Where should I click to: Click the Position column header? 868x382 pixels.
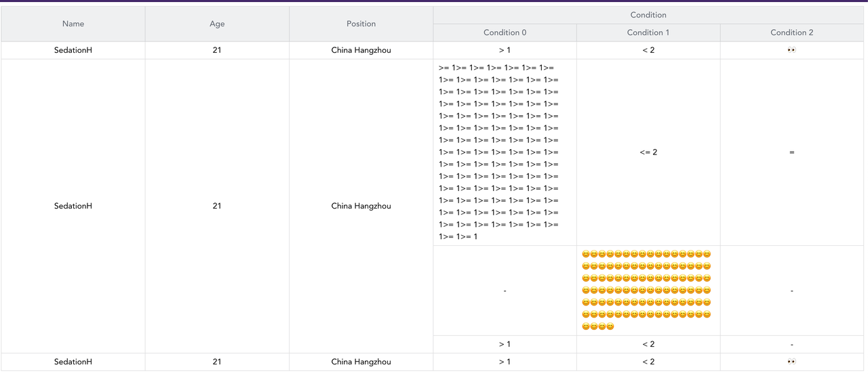pyautogui.click(x=361, y=24)
